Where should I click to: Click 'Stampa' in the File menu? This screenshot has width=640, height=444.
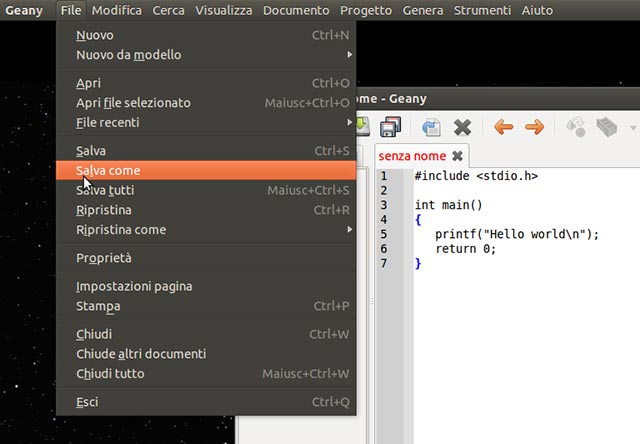tap(98, 306)
